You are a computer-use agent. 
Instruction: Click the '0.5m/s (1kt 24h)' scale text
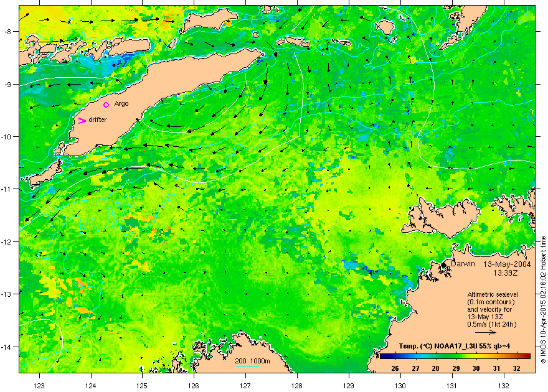point(492,324)
